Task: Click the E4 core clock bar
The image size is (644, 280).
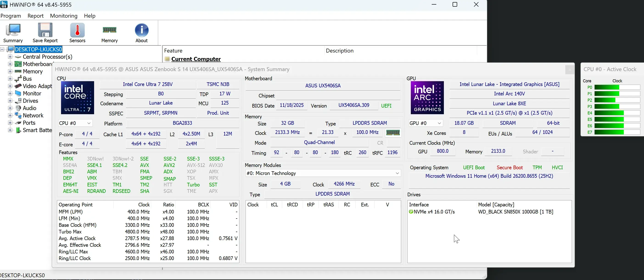Action: pos(617,113)
